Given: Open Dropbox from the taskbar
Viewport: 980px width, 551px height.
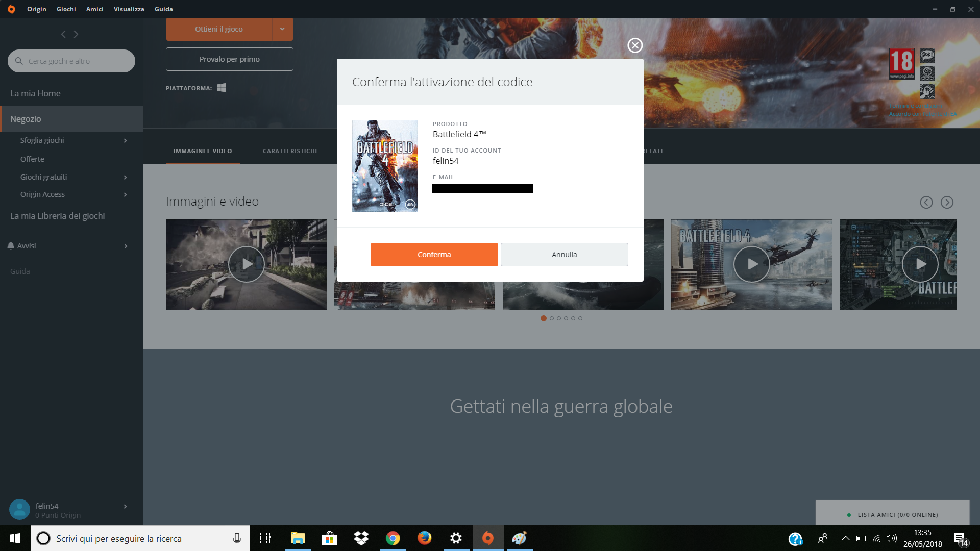Looking at the screenshot, I should click(361, 538).
